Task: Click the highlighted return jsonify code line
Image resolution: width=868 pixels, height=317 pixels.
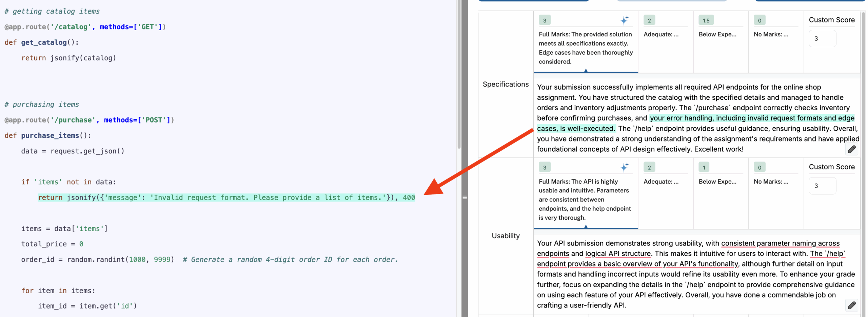Action: click(x=226, y=198)
